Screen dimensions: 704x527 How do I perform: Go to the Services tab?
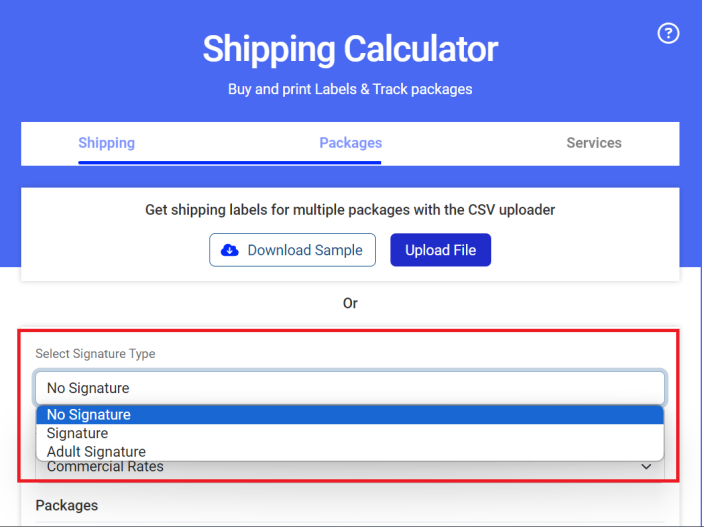tap(594, 143)
